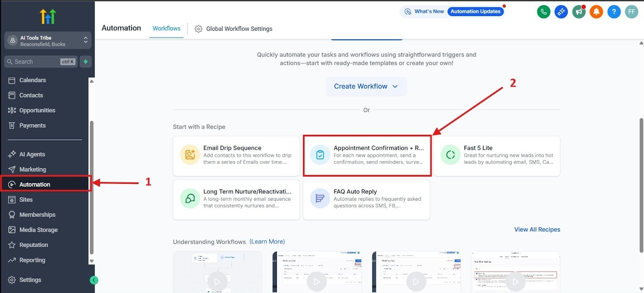
Task: Click the Appointment Confirmation recipe clipboard icon
Action: click(320, 155)
